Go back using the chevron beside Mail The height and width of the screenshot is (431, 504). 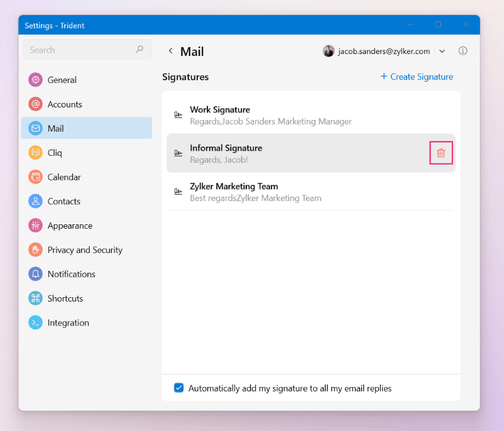pos(170,52)
